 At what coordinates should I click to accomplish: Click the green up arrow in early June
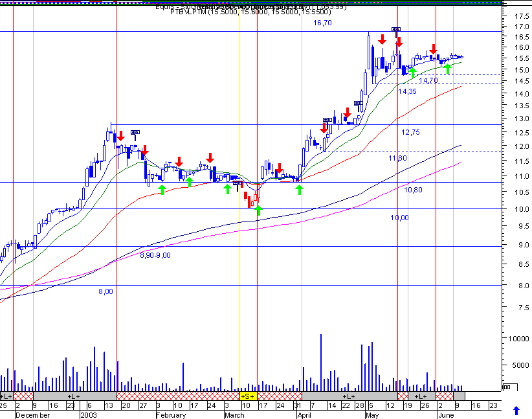[x=447, y=68]
